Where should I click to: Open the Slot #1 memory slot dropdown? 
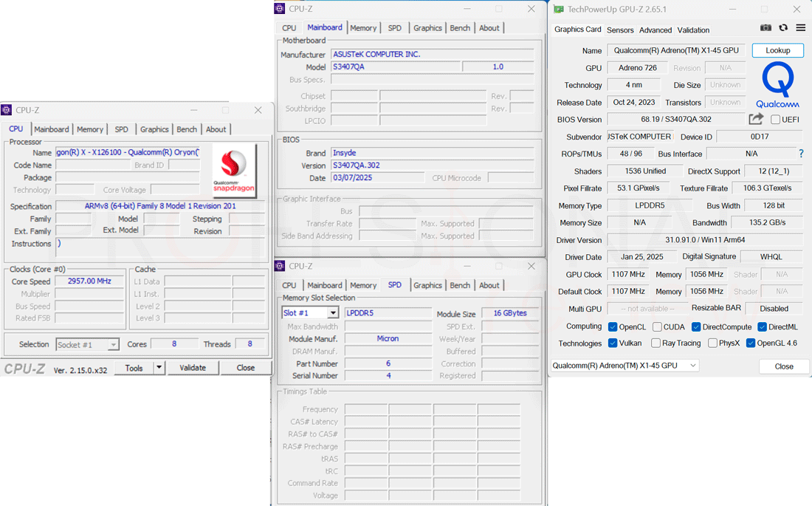(334, 312)
